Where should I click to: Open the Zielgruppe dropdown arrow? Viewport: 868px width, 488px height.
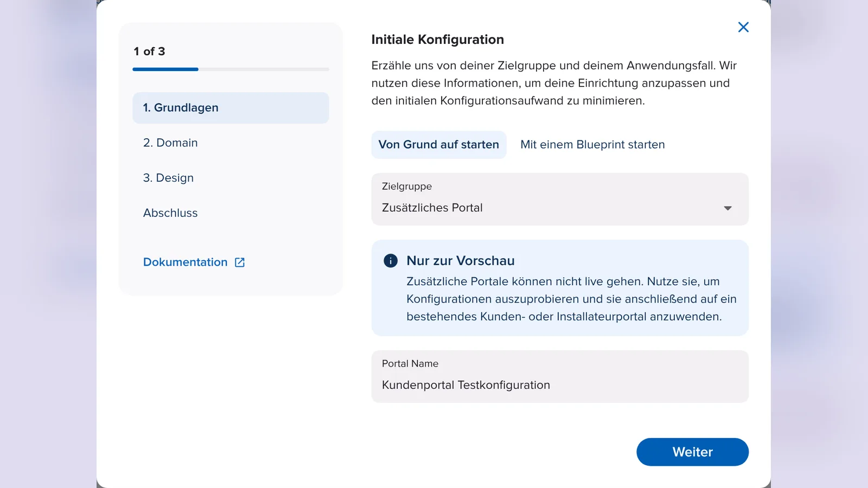[727, 208]
